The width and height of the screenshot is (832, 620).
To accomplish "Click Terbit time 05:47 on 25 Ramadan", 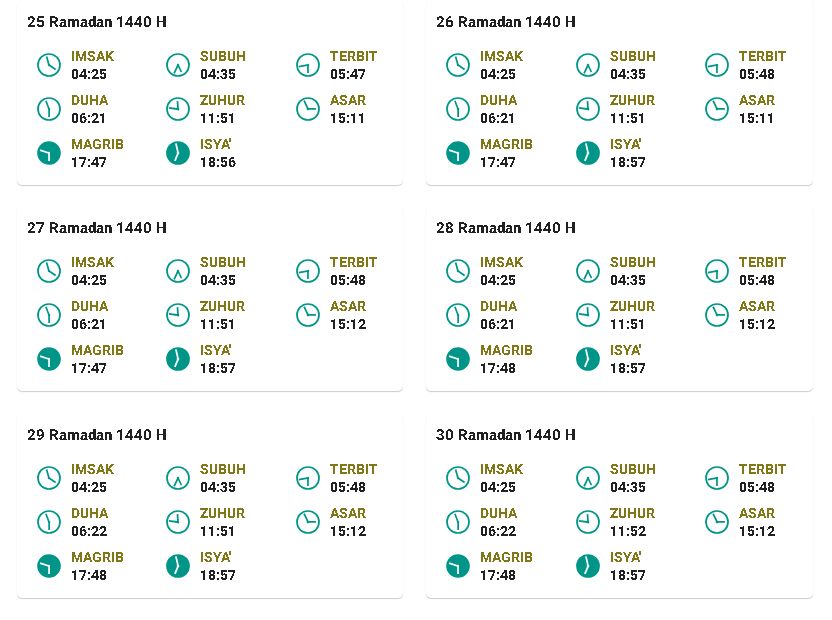I will [x=348, y=74].
